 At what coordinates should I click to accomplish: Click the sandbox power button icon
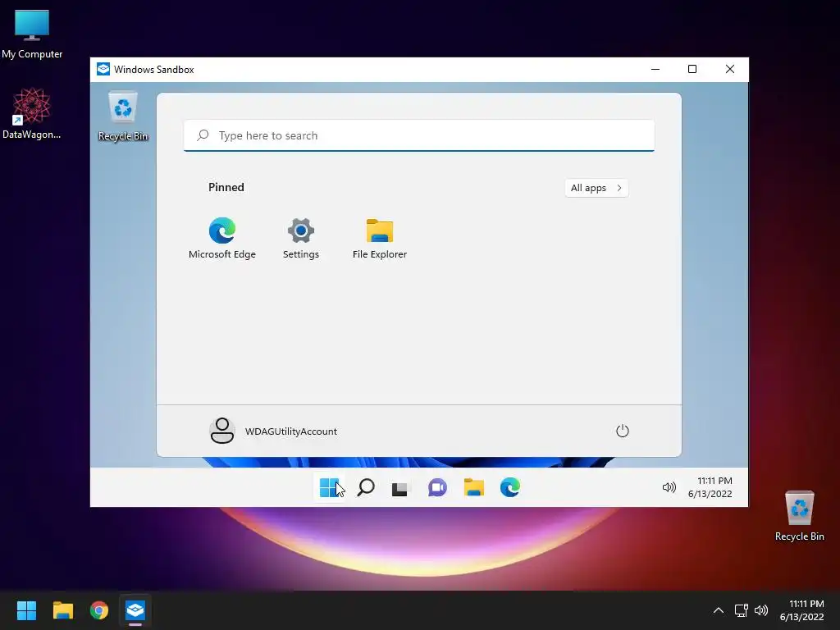[622, 431]
